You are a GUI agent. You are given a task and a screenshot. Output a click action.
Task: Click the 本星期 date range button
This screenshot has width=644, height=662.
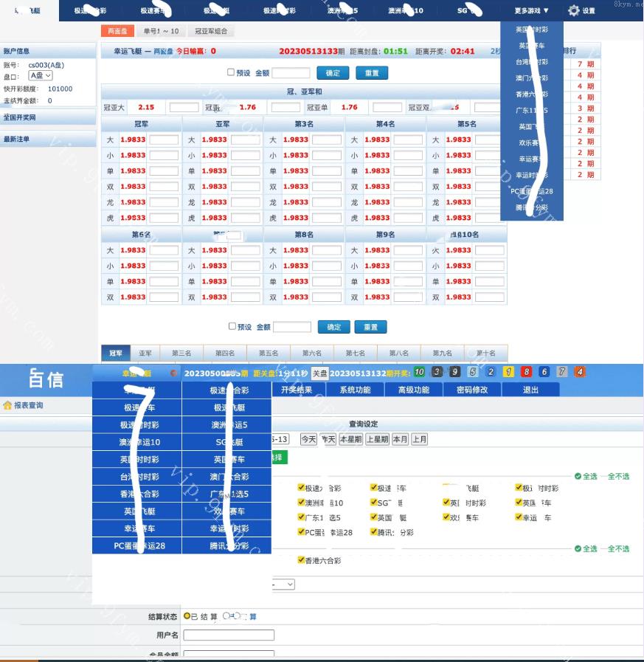[350, 439]
